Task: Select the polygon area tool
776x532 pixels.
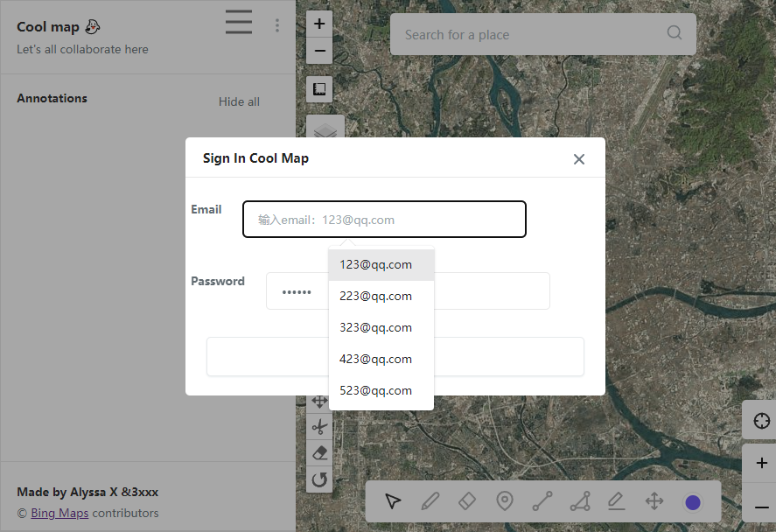Action: [x=580, y=501]
